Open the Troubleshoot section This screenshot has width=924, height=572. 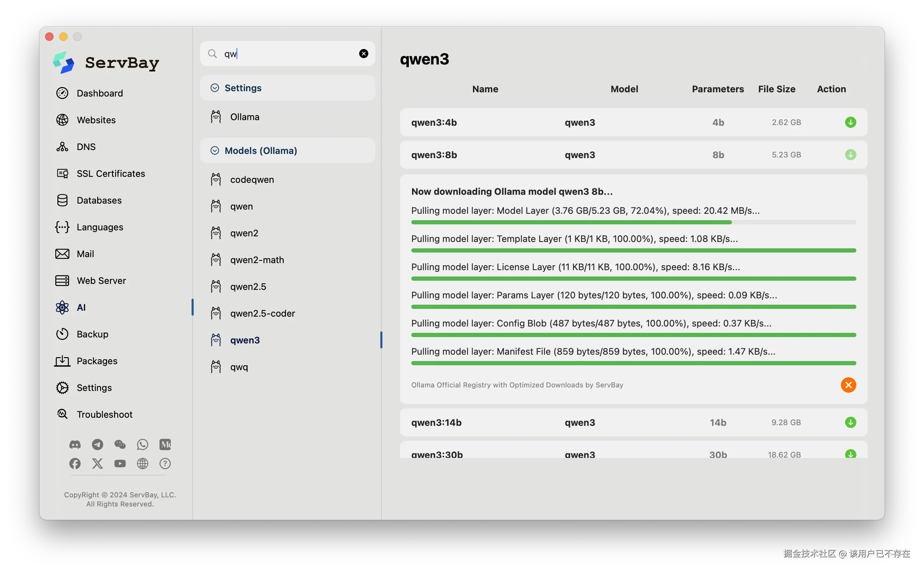(x=104, y=414)
